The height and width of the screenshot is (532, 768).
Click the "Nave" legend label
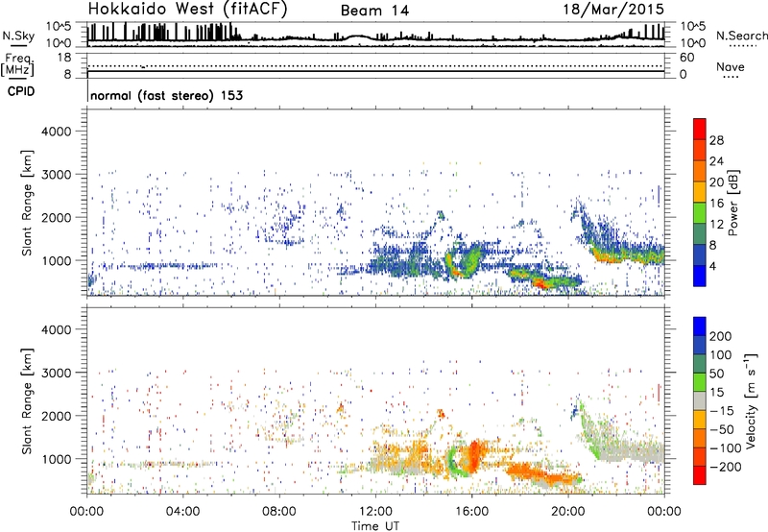731,66
